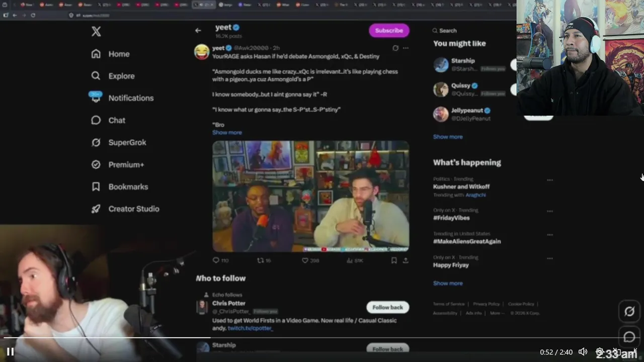Click the SuperGrok icon in sidebar
The image size is (644, 362).
[x=96, y=142]
